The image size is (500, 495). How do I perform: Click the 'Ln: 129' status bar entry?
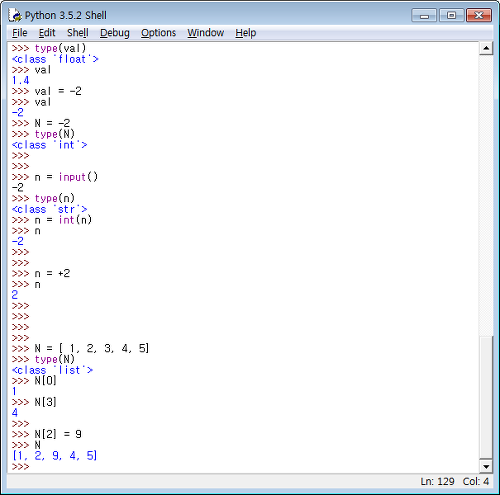[437, 482]
